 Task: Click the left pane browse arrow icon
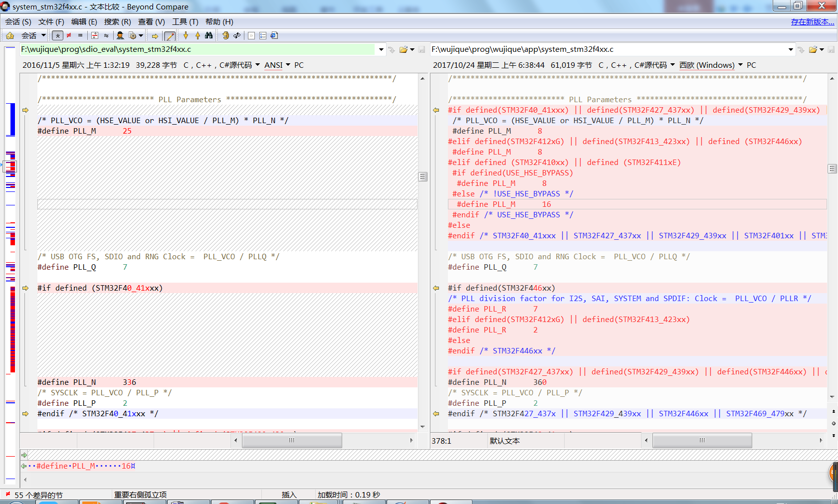(x=392, y=49)
